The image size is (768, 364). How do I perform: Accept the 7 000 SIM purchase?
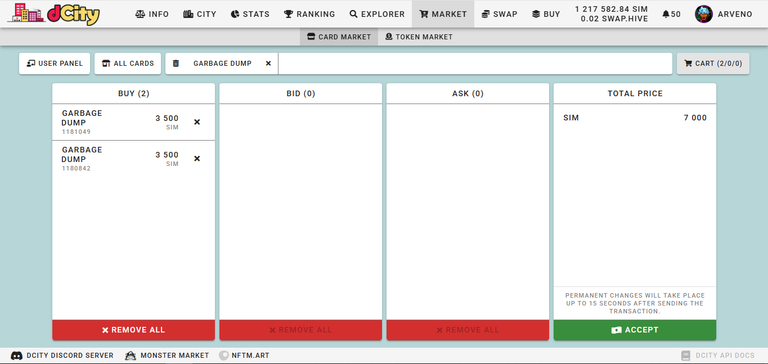[x=635, y=330]
